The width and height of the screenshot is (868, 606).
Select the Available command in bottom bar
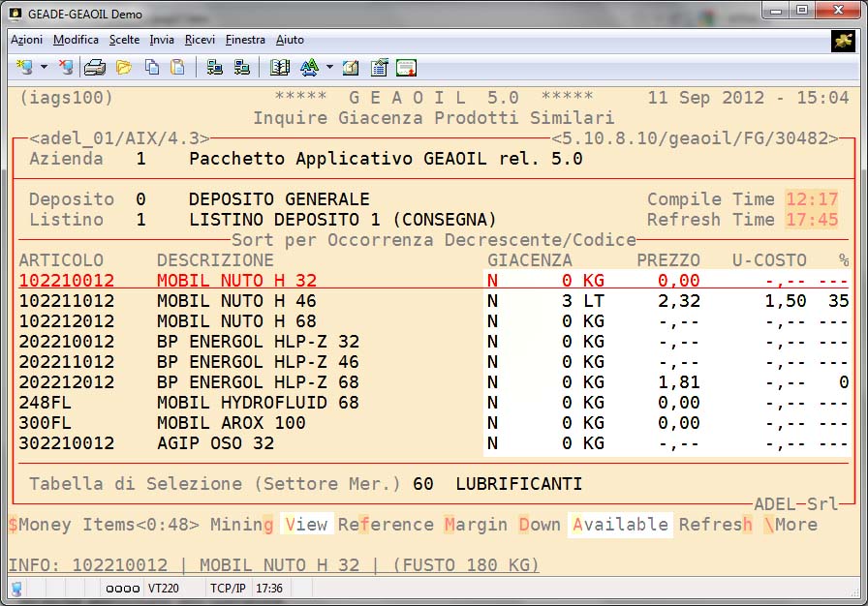coord(620,525)
